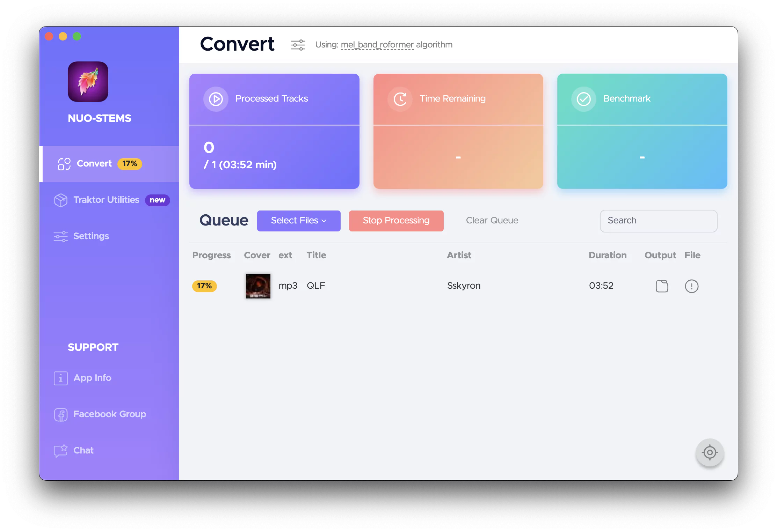Image resolution: width=777 pixels, height=532 pixels.
Task: Click the Output column header
Action: (660, 256)
